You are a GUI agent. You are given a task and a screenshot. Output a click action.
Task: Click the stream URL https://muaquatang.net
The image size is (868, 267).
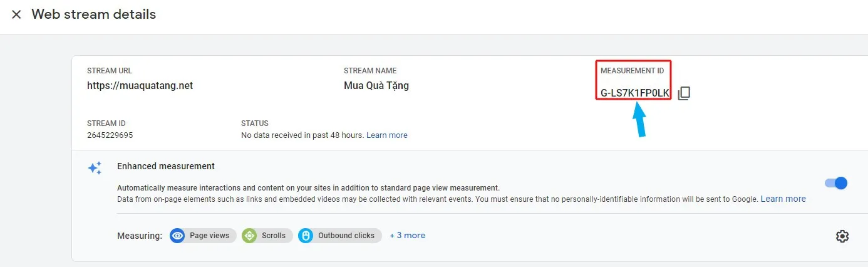pos(140,86)
